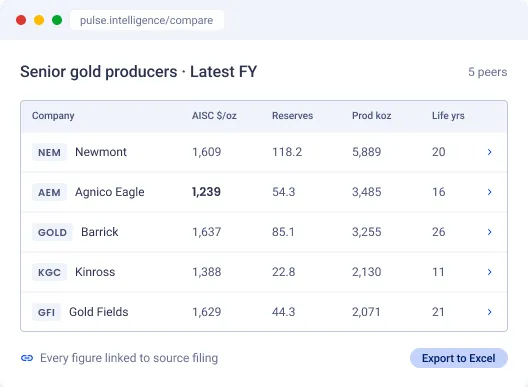Click Gold Fields mine life value 21
This screenshot has height=387, width=528.
click(x=438, y=312)
